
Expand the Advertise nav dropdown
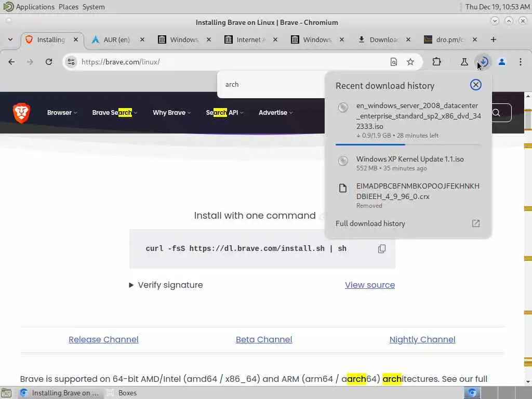tap(275, 113)
